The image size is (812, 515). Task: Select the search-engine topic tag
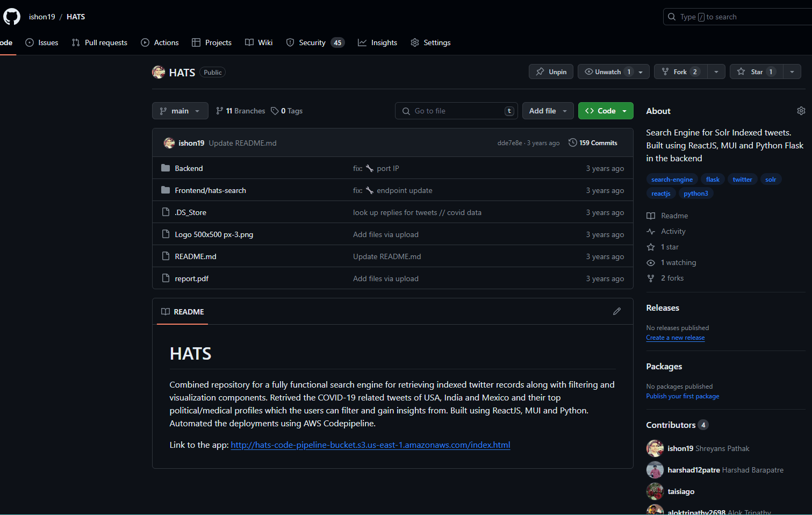tap(672, 180)
